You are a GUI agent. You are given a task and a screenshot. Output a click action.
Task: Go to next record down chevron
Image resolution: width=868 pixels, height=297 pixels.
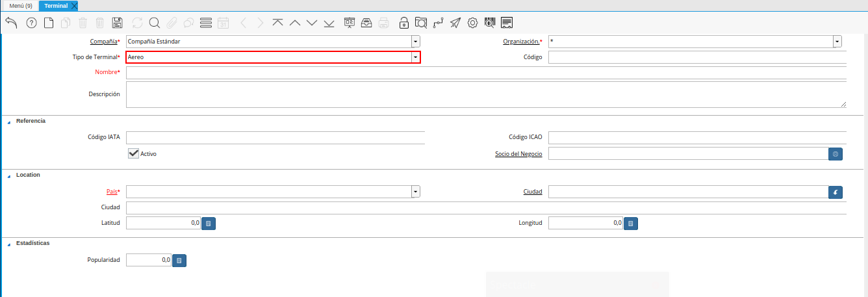pyautogui.click(x=312, y=23)
